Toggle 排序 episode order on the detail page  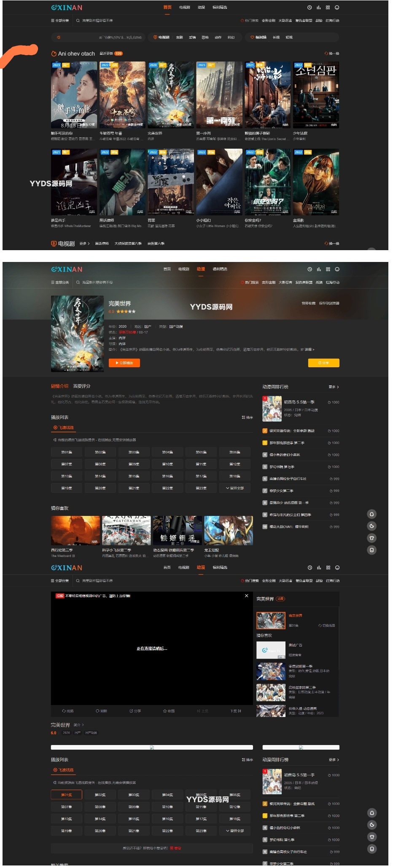coord(248,417)
